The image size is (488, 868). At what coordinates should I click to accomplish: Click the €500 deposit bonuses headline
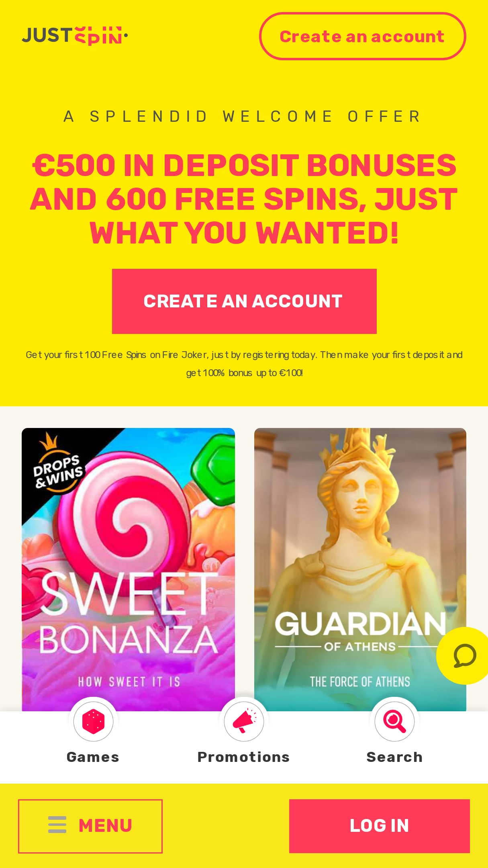[x=244, y=199]
